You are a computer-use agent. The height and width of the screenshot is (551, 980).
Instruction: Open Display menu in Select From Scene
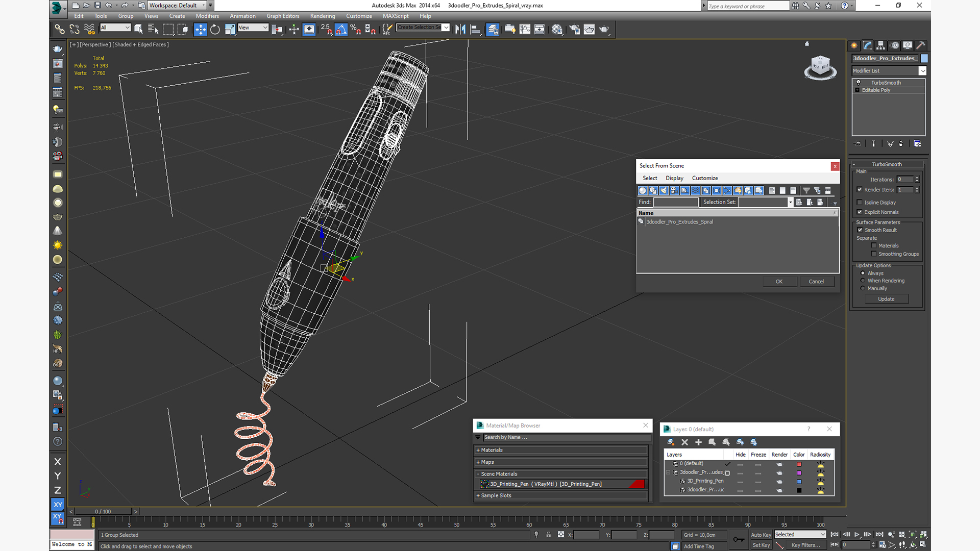pyautogui.click(x=674, y=178)
